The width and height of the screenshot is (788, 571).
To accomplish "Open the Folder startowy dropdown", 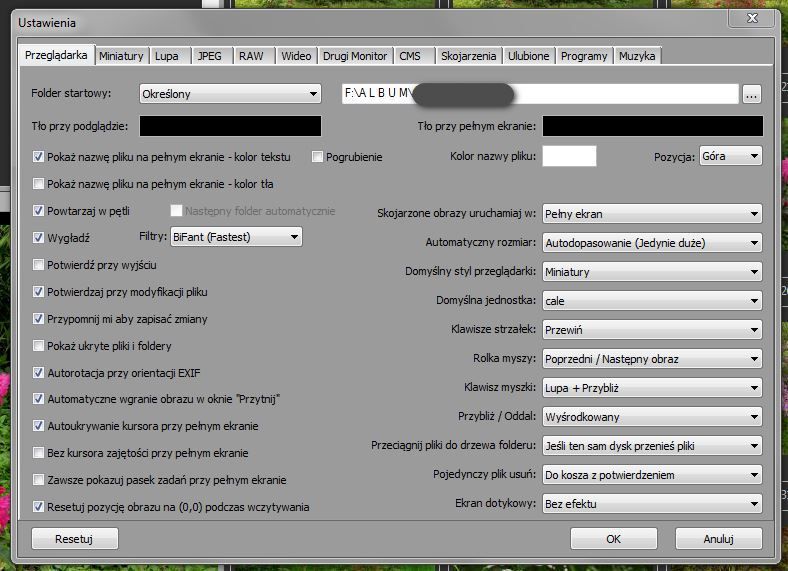I will [229, 94].
